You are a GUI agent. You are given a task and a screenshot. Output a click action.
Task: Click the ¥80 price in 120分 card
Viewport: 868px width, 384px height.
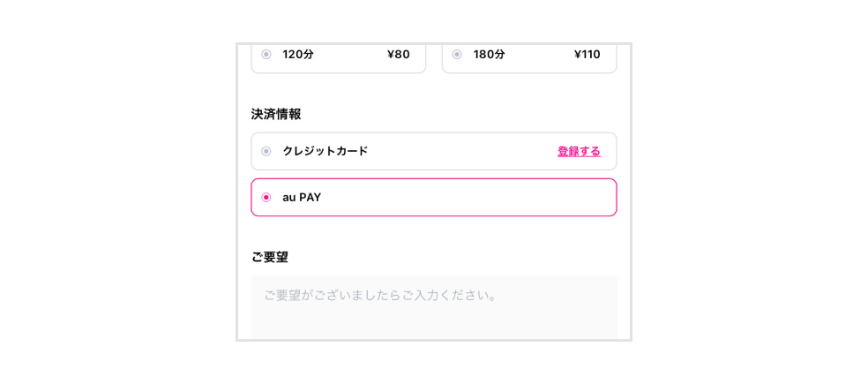click(x=399, y=55)
